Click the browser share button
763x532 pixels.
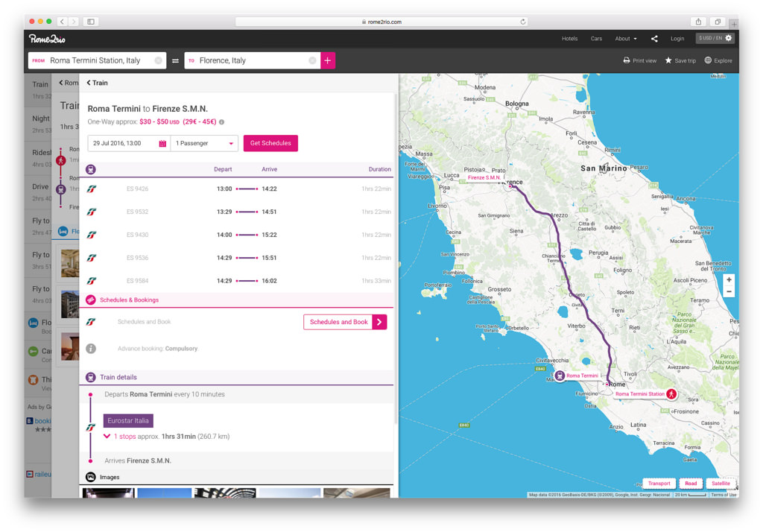(x=698, y=22)
